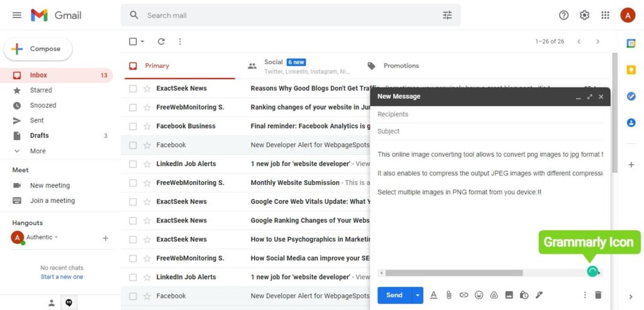Viewport: 644px width, 310px height.
Task: Open Google Calendar side panel
Action: pyautogui.click(x=631, y=43)
